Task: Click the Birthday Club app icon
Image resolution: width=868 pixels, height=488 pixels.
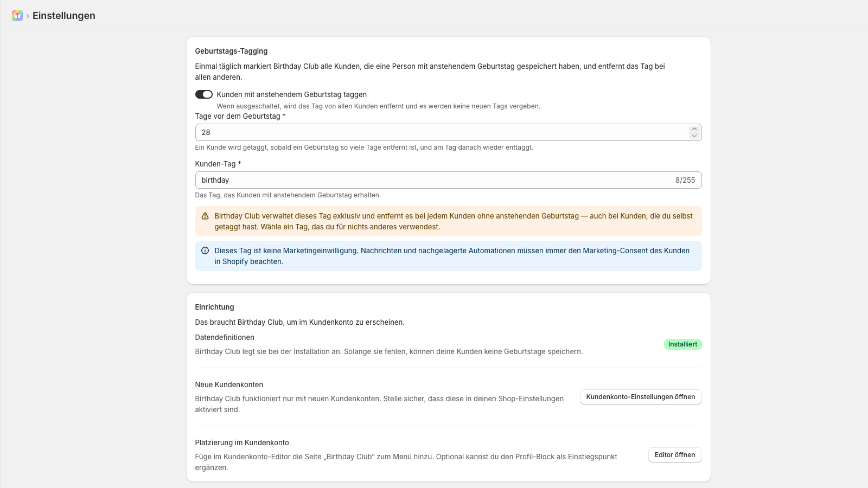Action: pyautogui.click(x=17, y=16)
